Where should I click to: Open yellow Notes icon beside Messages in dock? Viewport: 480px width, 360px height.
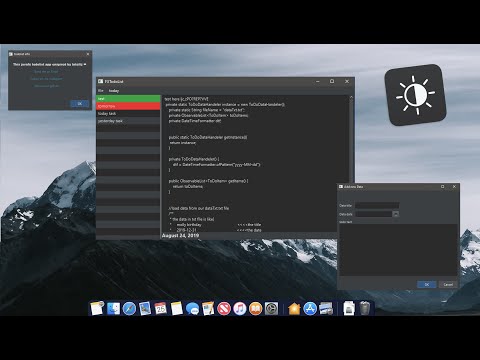click(x=177, y=309)
